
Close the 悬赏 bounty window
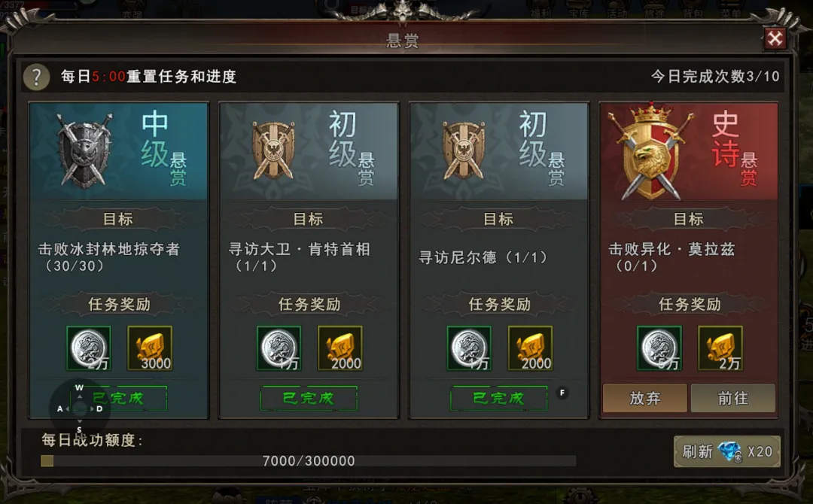pos(775,38)
